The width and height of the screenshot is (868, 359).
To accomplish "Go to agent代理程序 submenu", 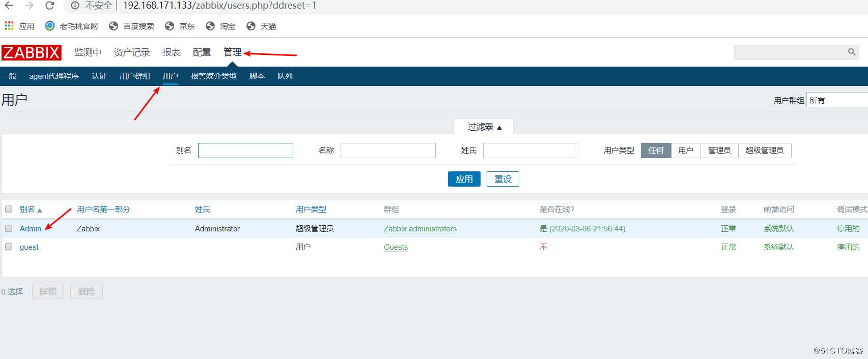I will [54, 76].
